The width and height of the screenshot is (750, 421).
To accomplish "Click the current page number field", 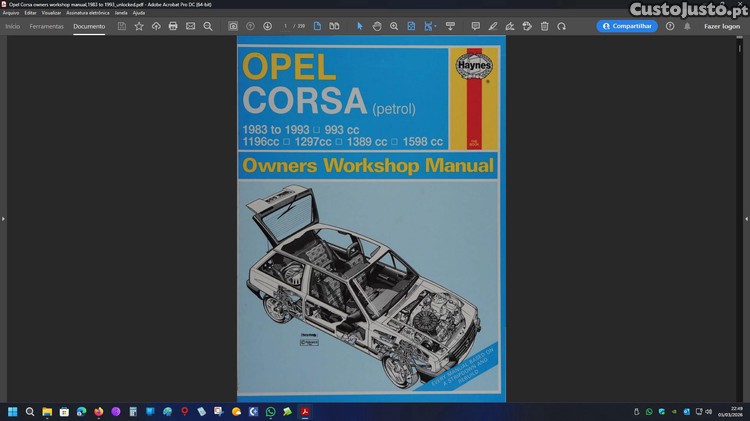I will pos(286,26).
